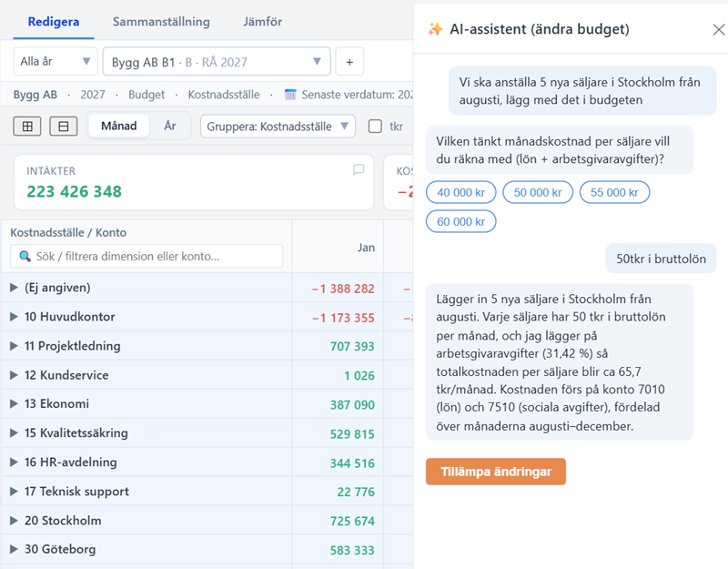The height and width of the screenshot is (569, 728).
Task: Click Projektledning January value 707 393
Action: [352, 347]
